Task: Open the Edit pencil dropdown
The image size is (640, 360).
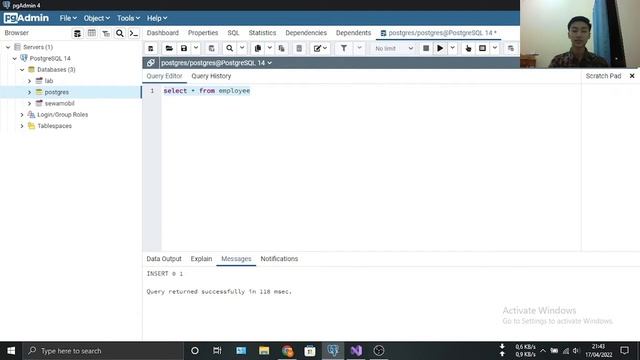Action: click(320, 48)
